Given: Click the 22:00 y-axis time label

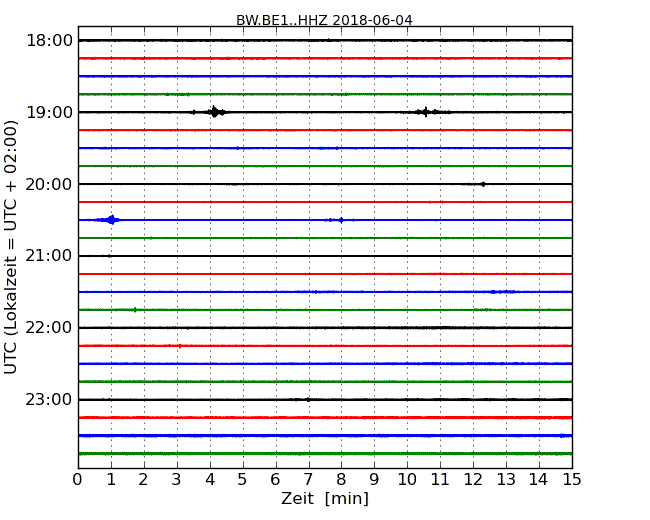Looking at the screenshot, I should click(x=49, y=328).
